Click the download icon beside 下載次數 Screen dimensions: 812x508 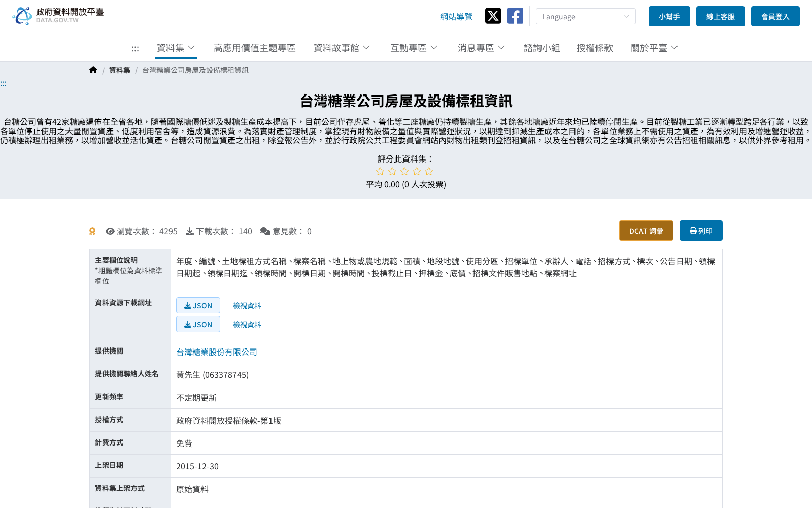(x=190, y=231)
